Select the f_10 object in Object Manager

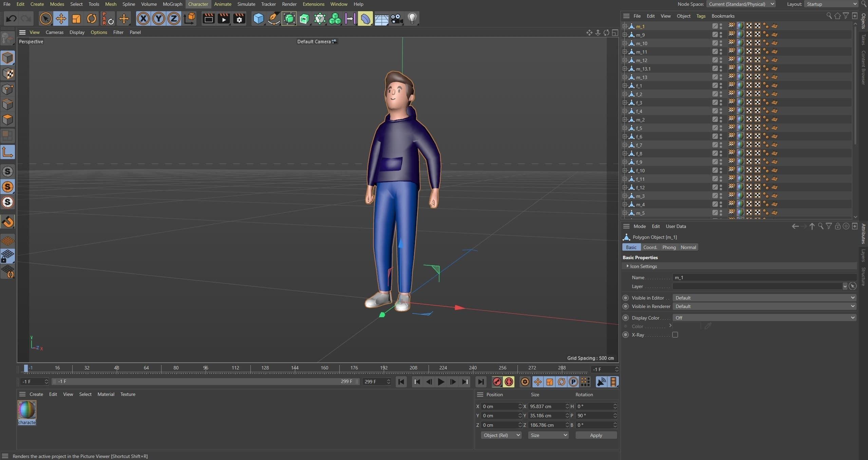click(x=640, y=171)
